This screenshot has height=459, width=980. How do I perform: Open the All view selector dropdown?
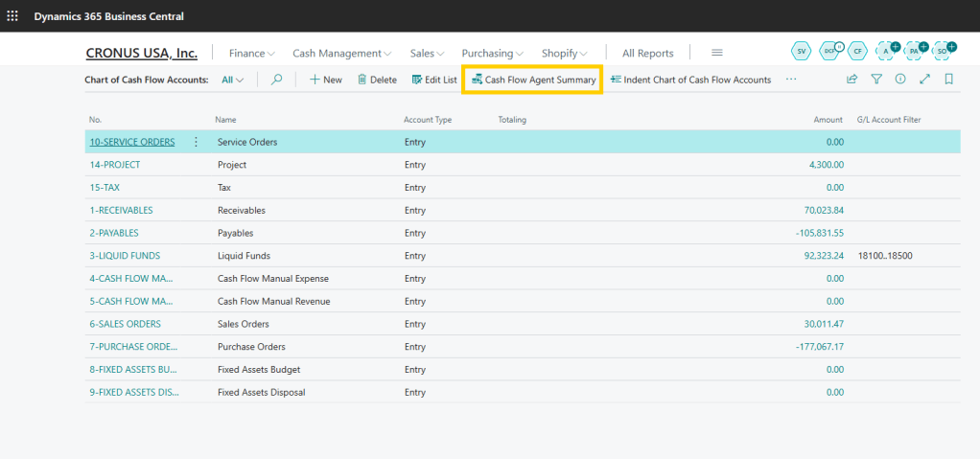pyautogui.click(x=232, y=80)
